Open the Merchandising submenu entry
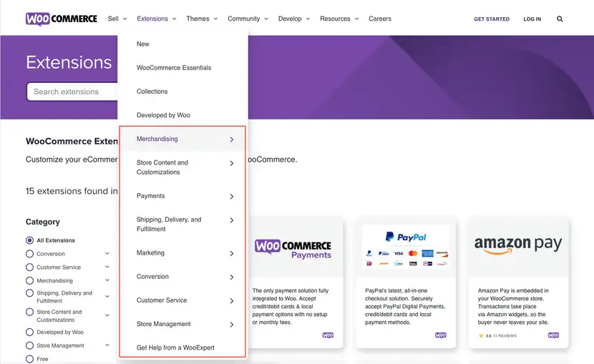 pyautogui.click(x=182, y=139)
